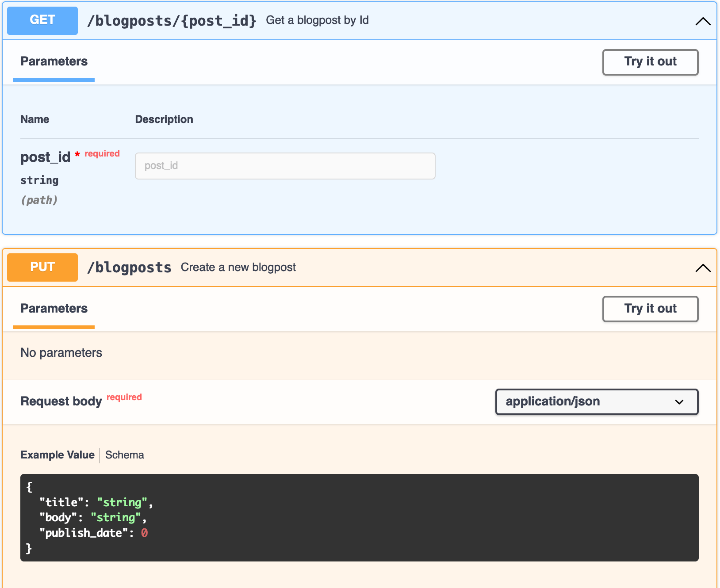Image resolution: width=720 pixels, height=588 pixels.
Task: Select the publish_date value in the example
Action: 145,533
